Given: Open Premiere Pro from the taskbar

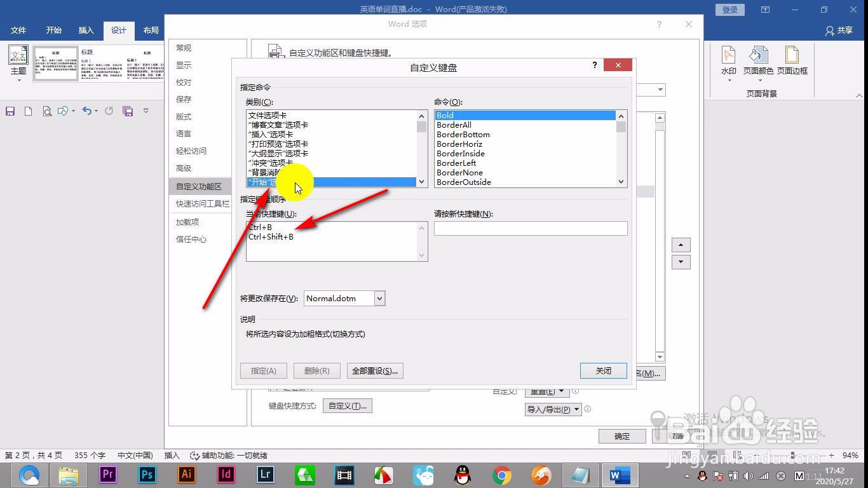Looking at the screenshot, I should point(108,474).
